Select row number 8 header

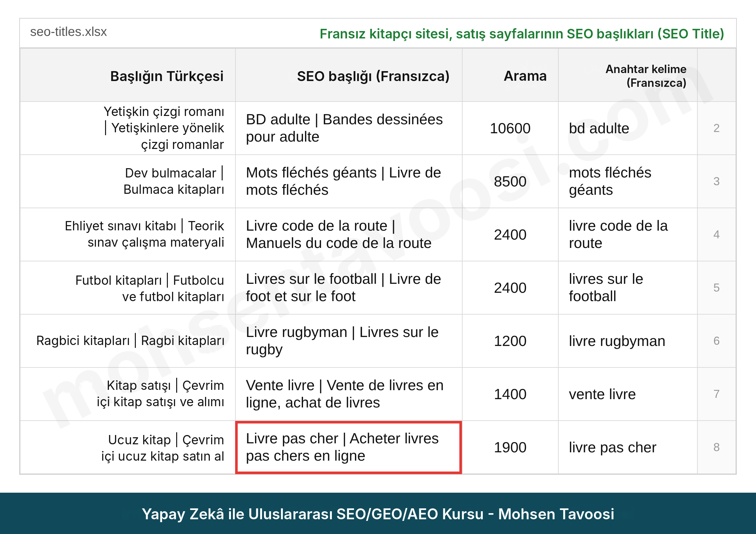pos(716,448)
